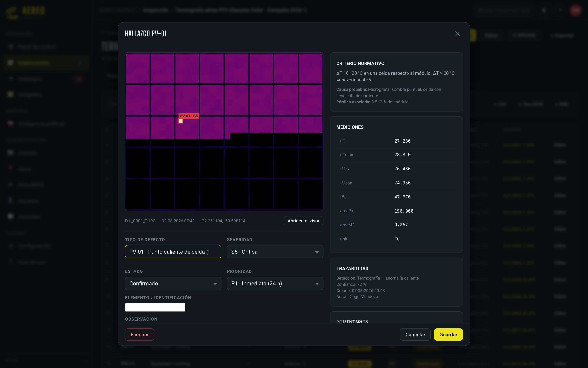Save the finding with Guardar
Image resolution: width=588 pixels, height=368 pixels.
(x=448, y=334)
